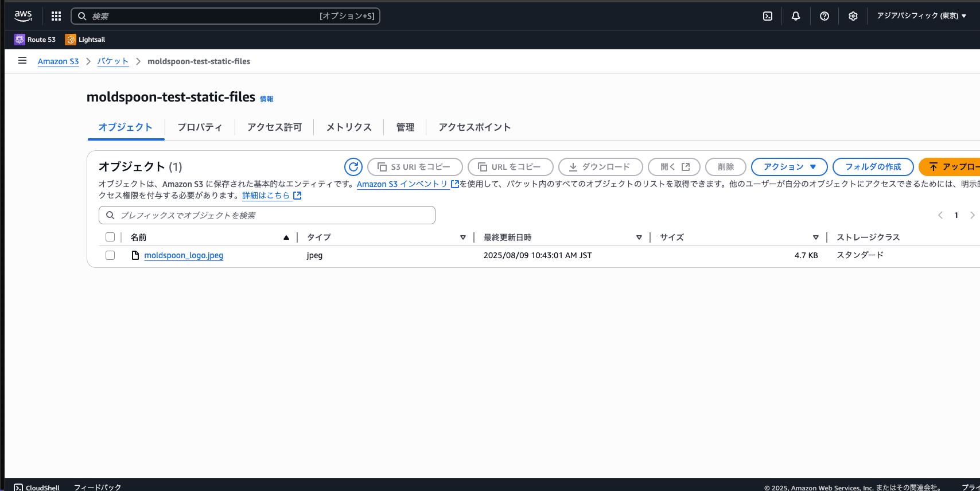Open the Amazon S3 インベントリ link

click(402, 184)
